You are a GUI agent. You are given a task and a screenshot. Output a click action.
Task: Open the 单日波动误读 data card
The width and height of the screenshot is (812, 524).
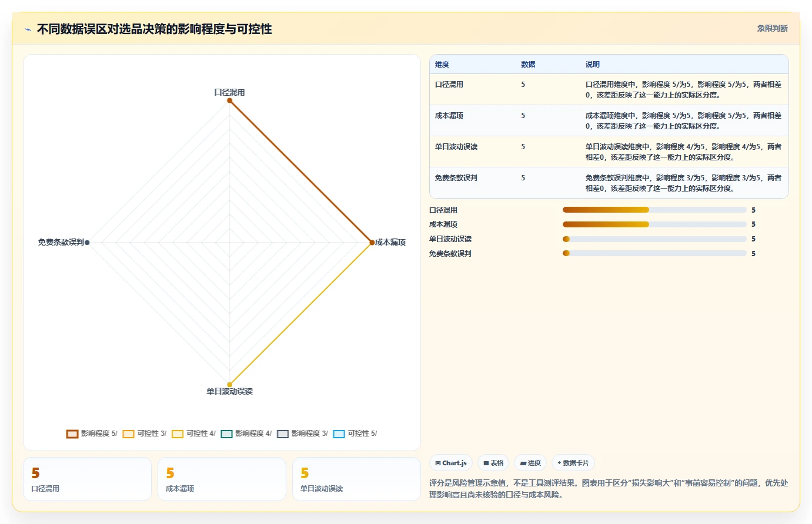pos(357,479)
